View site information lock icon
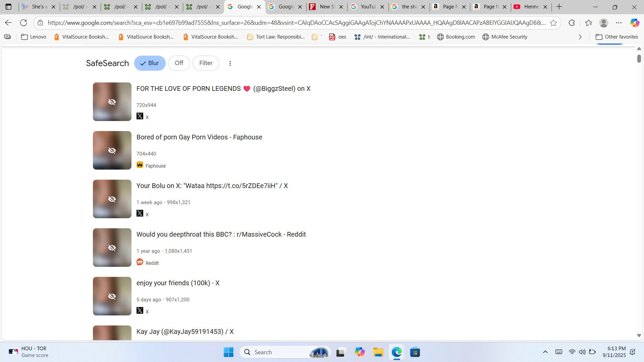 40,23
